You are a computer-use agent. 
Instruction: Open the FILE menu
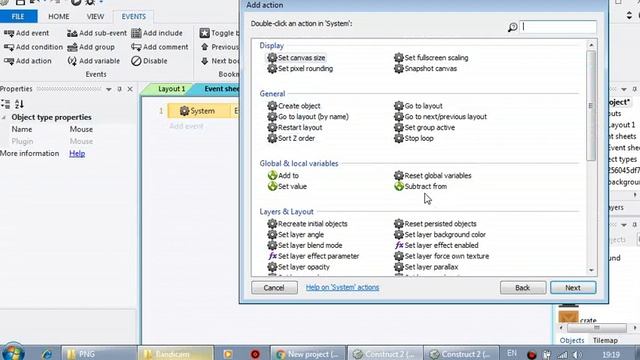18,17
